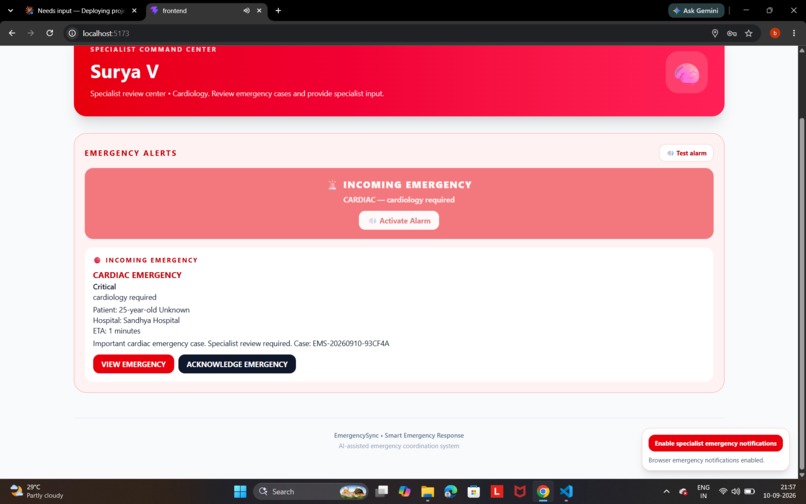Open the password key icon in address bar
This screenshot has width=806, height=504.
tap(731, 33)
